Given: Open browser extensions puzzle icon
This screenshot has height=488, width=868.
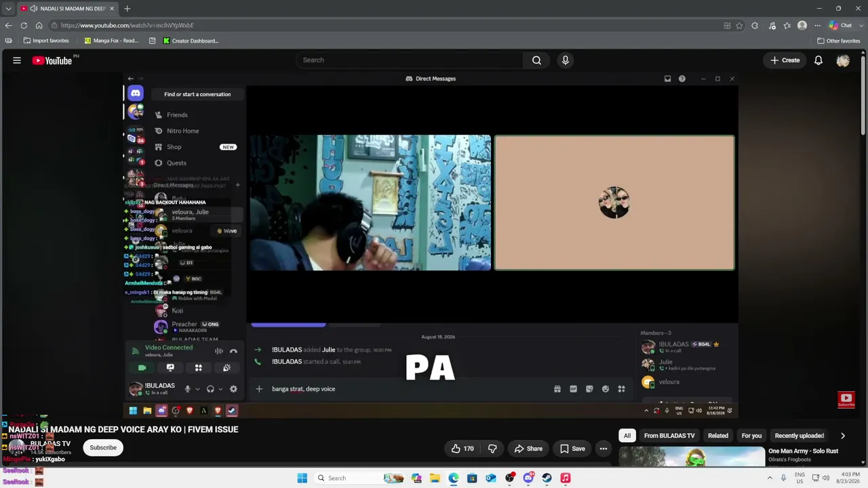Looking at the screenshot, I should [x=755, y=26].
